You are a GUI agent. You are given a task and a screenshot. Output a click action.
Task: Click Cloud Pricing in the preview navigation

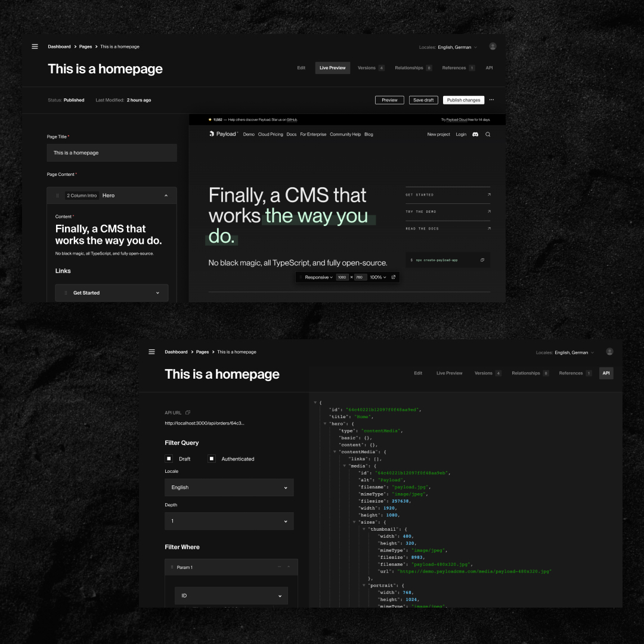pos(270,134)
